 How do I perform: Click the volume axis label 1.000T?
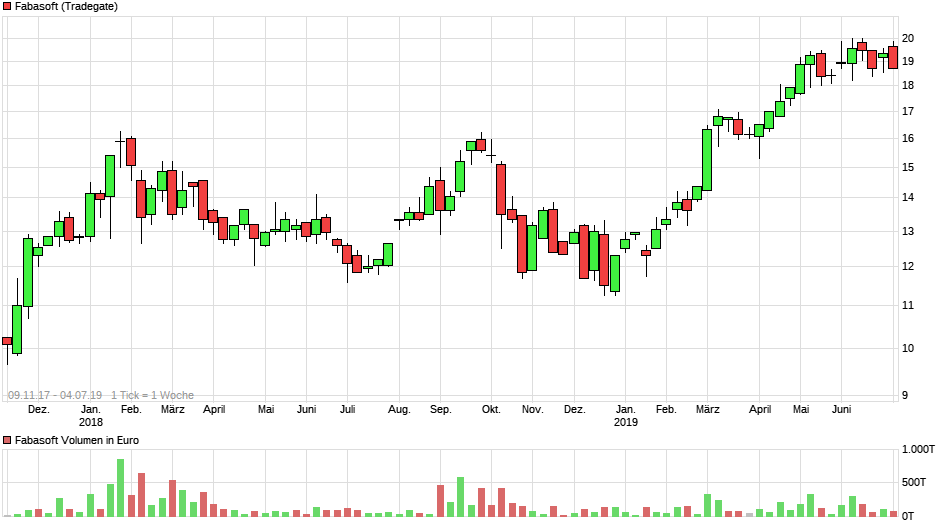point(918,449)
